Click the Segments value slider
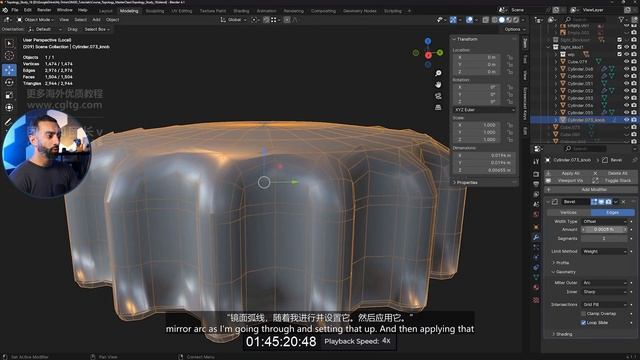Screen dimensions: 640x360 pos(604,238)
